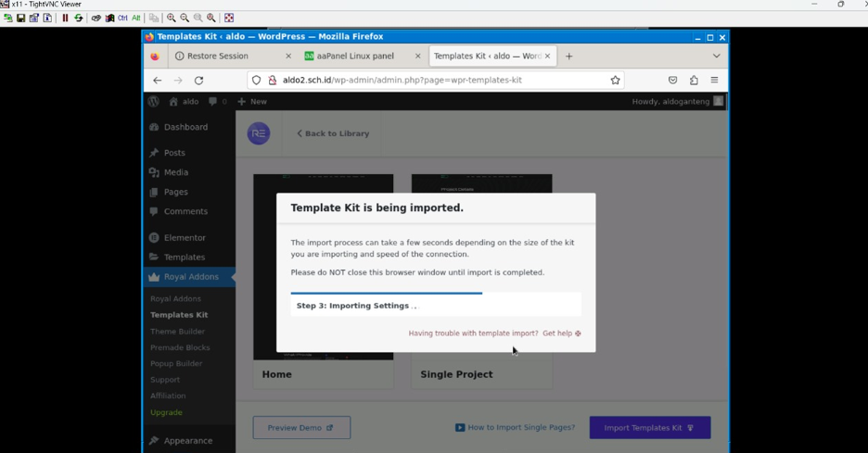Open Affiliation submenu link
868x453 pixels.
pos(168,396)
